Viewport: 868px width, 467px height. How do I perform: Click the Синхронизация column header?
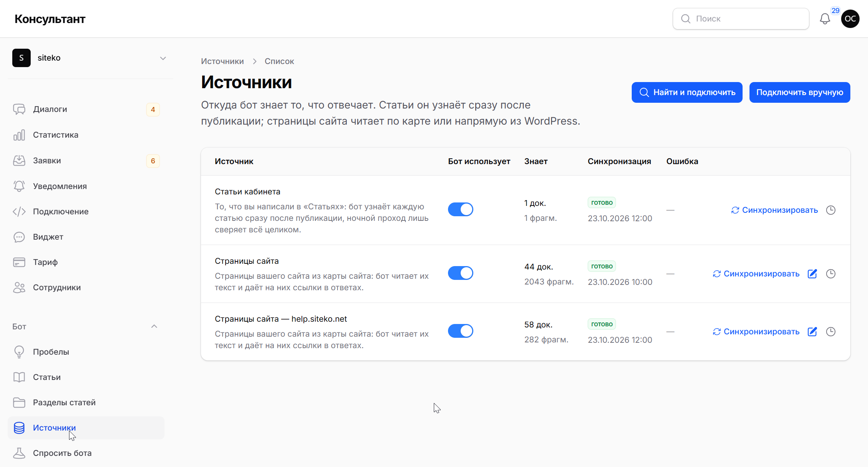point(619,161)
